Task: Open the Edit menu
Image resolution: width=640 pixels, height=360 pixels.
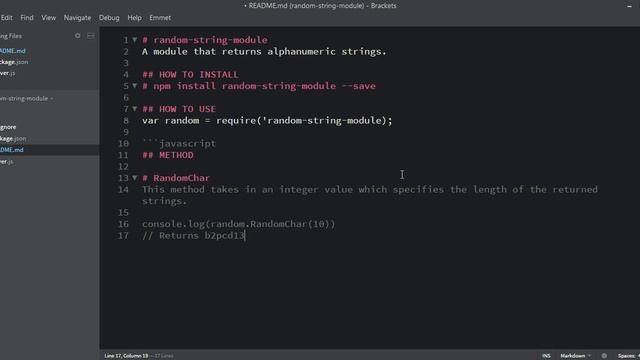Action: 7,18
